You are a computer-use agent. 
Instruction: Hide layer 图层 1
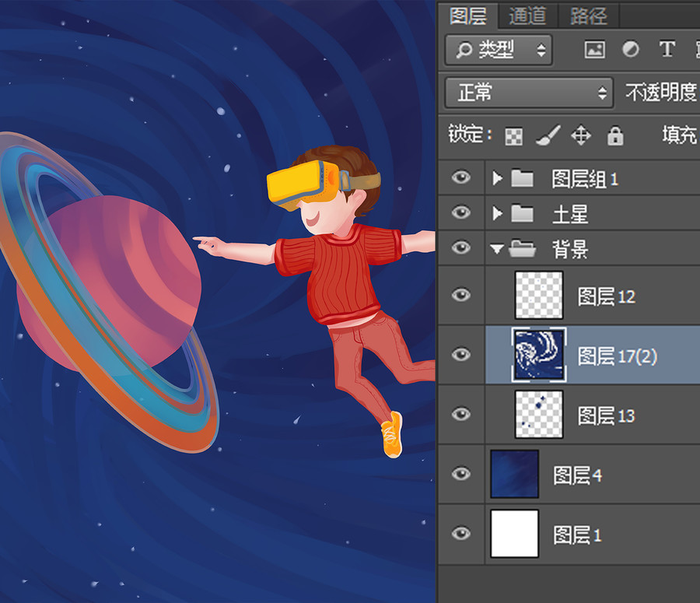[460, 533]
